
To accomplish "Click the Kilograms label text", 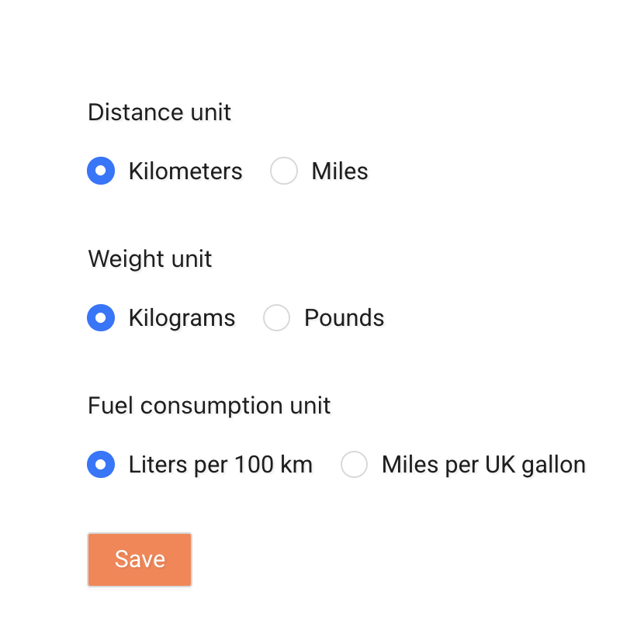I will (181, 317).
